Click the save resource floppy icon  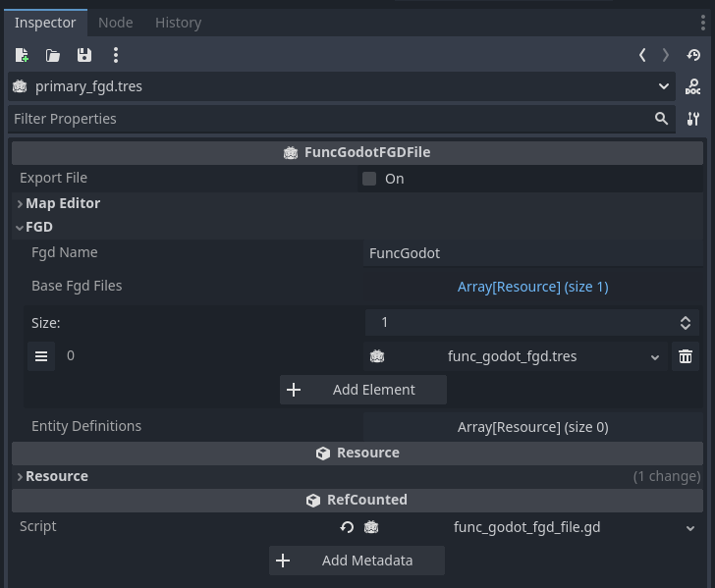pos(84,56)
